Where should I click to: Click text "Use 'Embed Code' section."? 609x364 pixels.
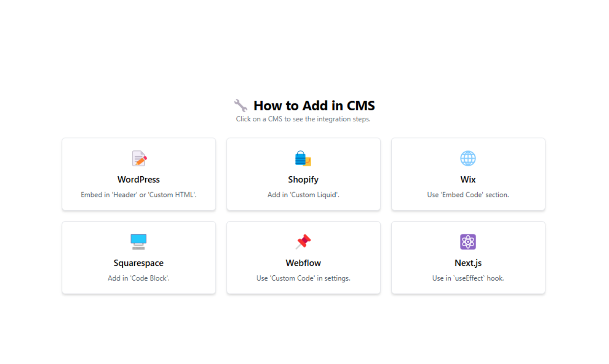(468, 195)
